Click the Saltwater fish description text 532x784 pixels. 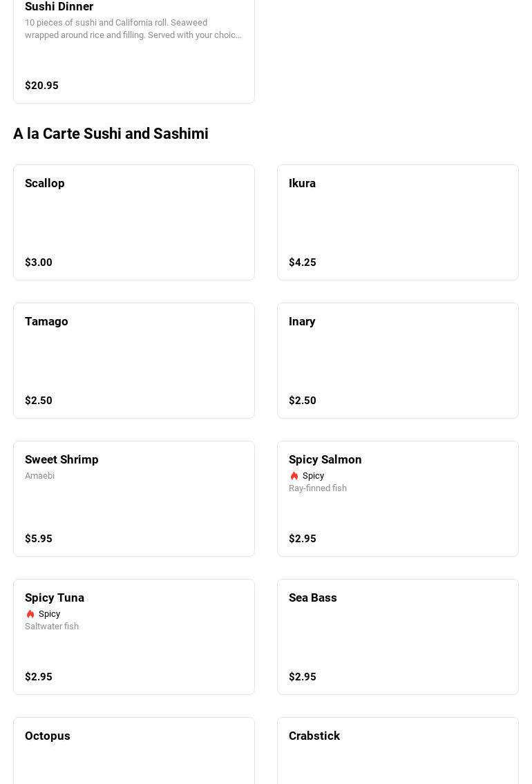pyautogui.click(x=52, y=627)
